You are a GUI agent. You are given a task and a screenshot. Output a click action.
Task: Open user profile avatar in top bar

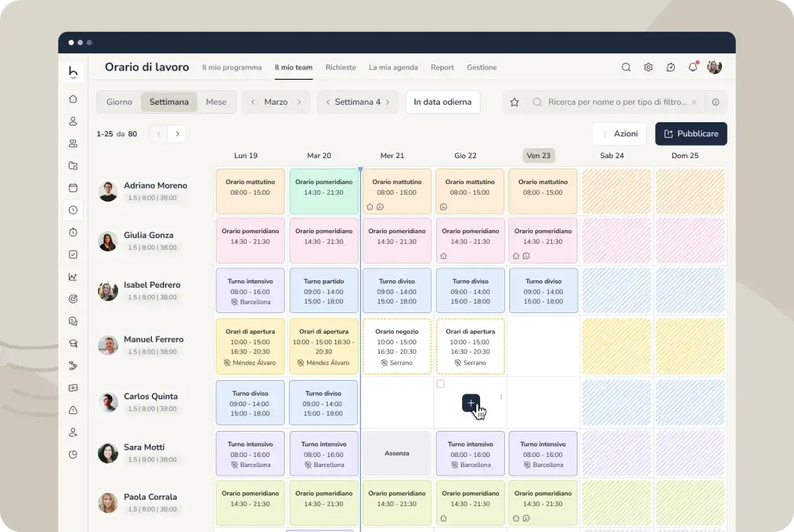click(x=715, y=67)
